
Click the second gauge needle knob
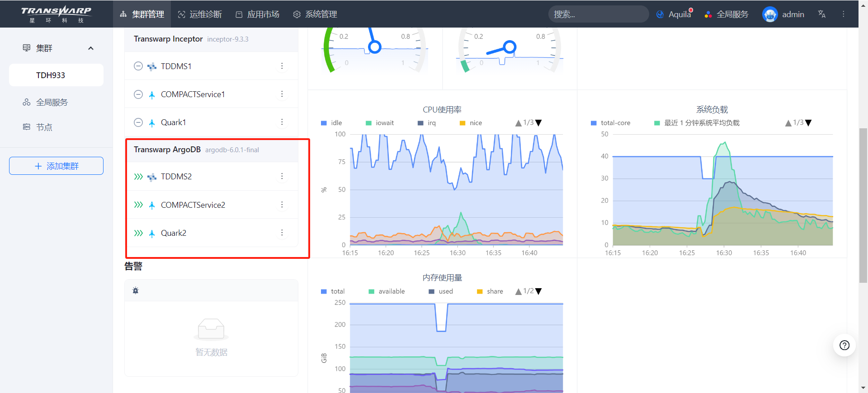pyautogui.click(x=509, y=47)
